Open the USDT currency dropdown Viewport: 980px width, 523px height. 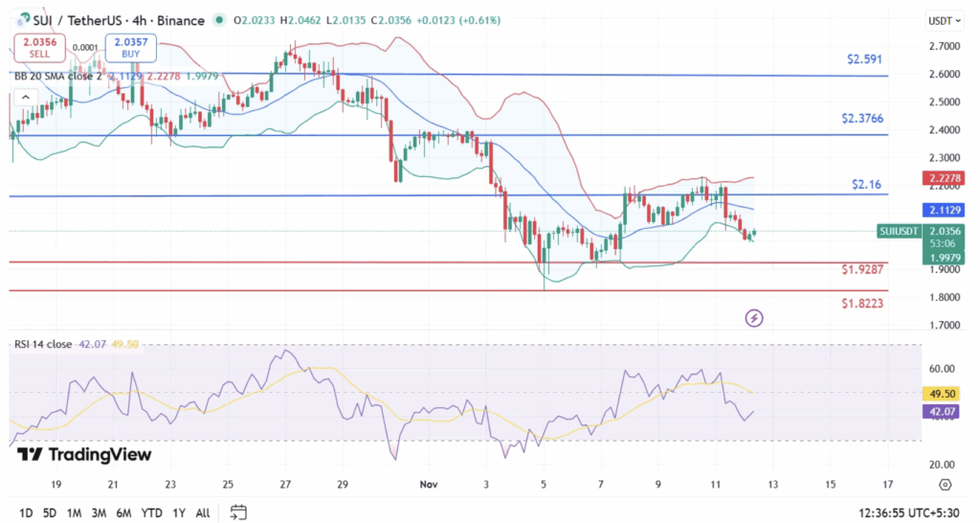(944, 20)
